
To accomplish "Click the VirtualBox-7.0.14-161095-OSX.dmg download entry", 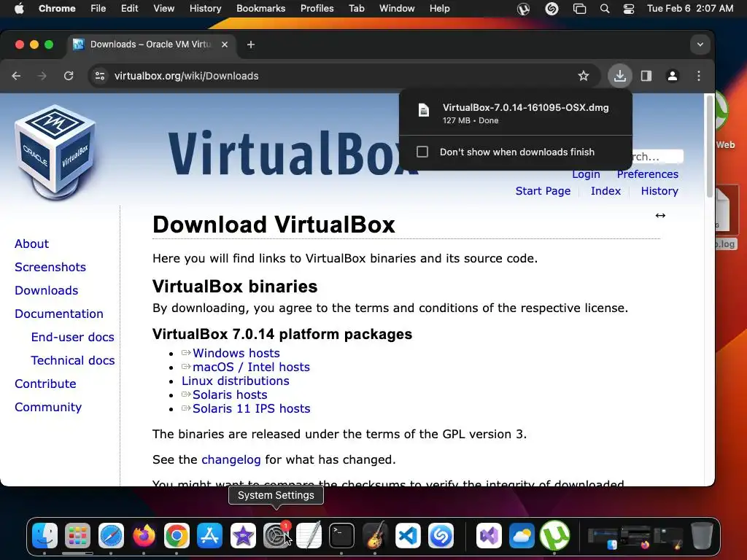I will point(516,113).
